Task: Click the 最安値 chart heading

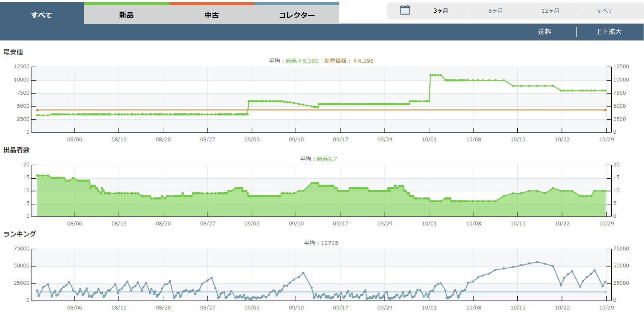Action: coord(13,52)
